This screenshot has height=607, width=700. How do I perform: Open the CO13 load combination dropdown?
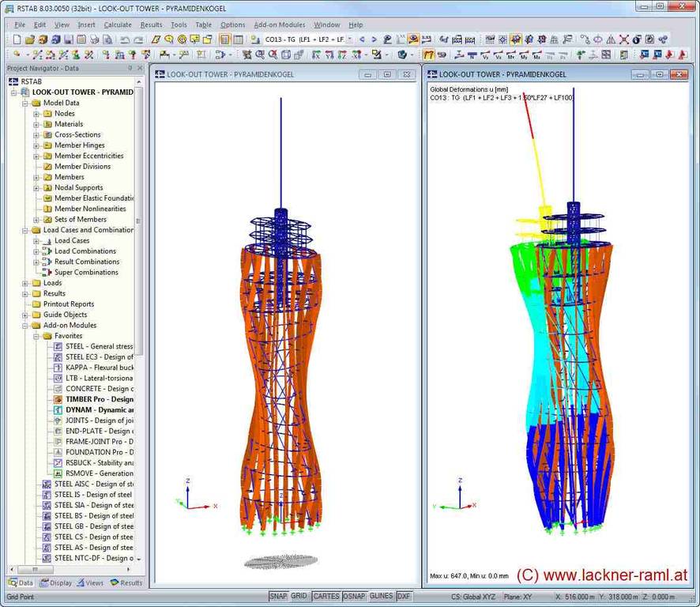click(x=350, y=40)
